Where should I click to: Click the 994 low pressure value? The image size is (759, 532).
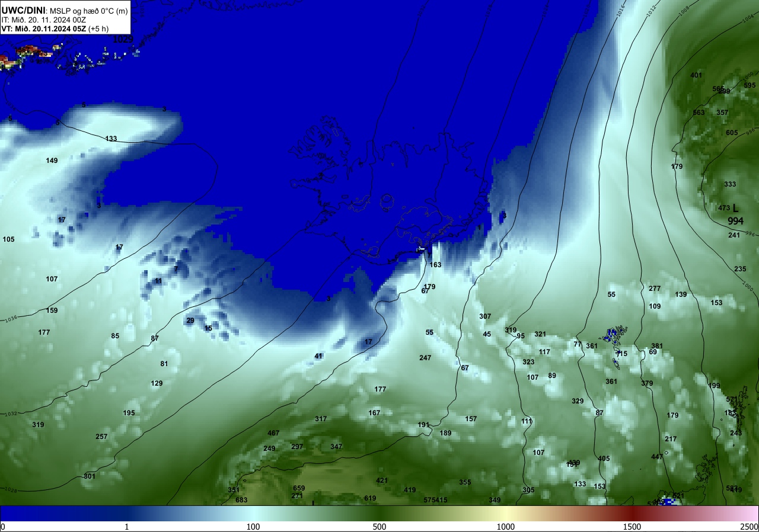736,221
